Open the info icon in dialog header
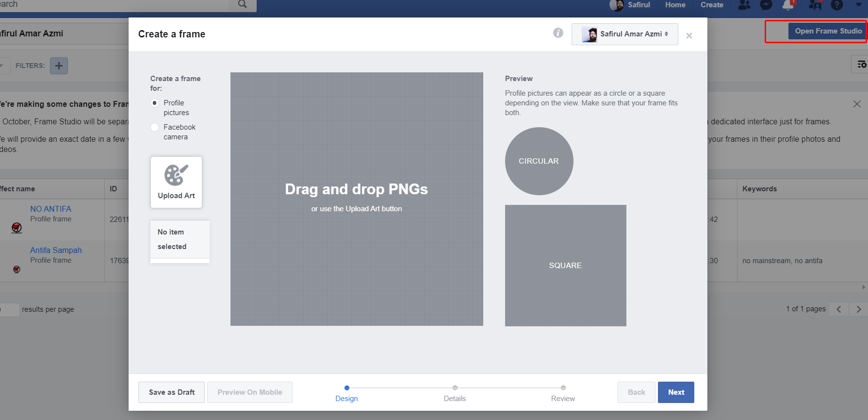The width and height of the screenshot is (868, 420). (x=558, y=33)
